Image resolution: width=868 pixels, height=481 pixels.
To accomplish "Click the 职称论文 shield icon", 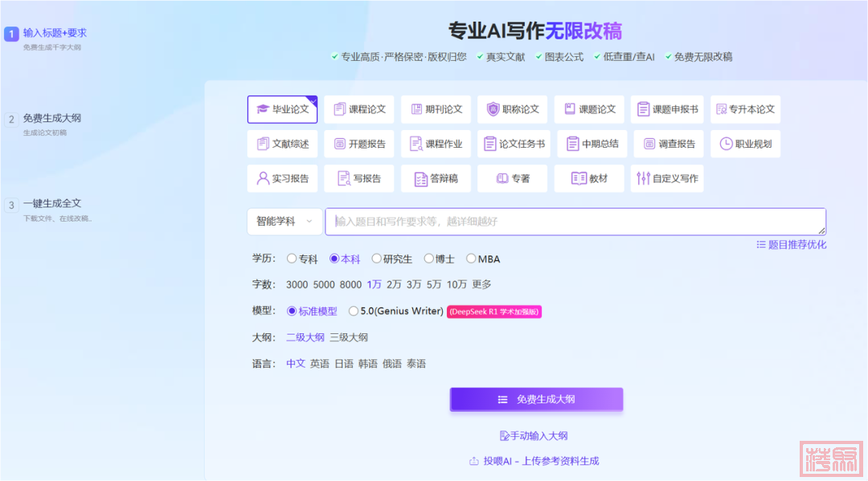I will click(493, 109).
